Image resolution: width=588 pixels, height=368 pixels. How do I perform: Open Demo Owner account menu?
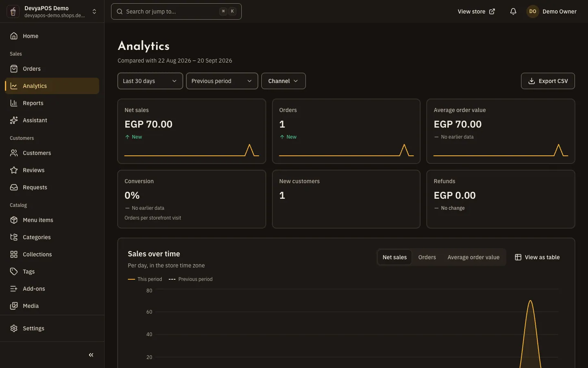(551, 11)
